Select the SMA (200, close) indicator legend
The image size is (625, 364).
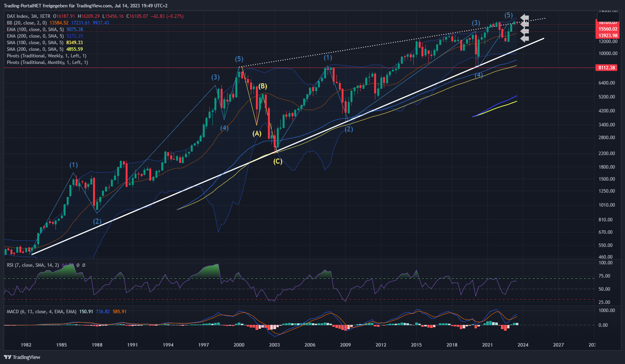tap(35, 49)
